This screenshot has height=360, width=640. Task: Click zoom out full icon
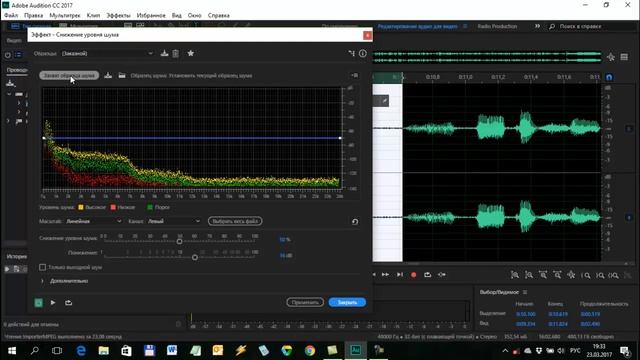point(571,275)
